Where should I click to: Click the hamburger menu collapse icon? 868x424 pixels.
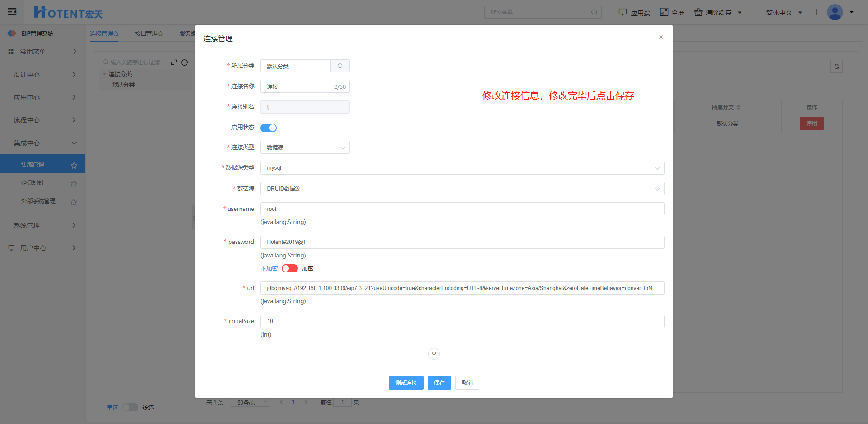12,12
